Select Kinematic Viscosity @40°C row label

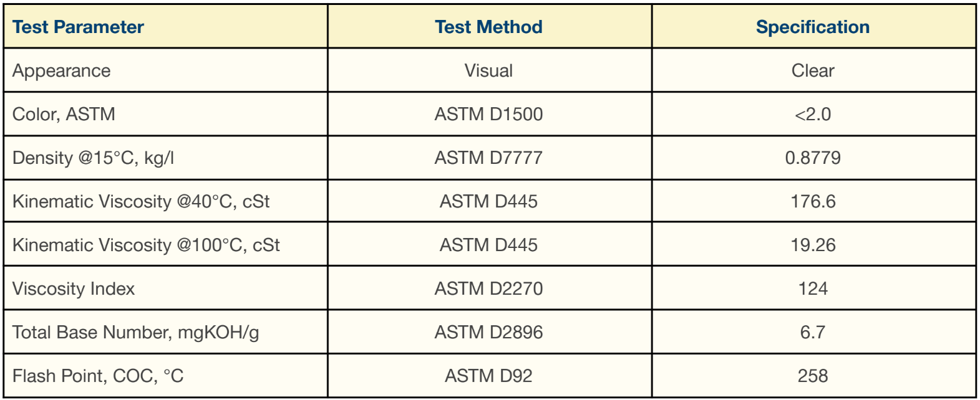[x=141, y=202]
